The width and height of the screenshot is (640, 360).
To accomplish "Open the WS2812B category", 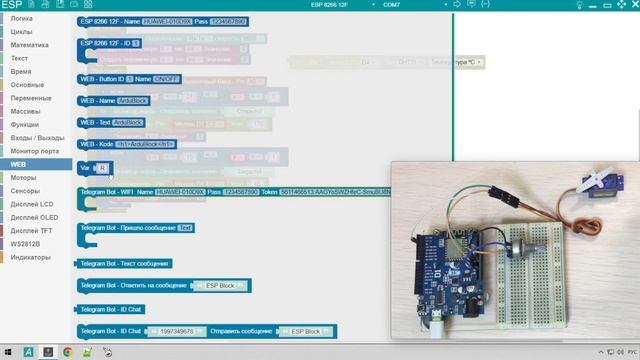I will click(25, 244).
